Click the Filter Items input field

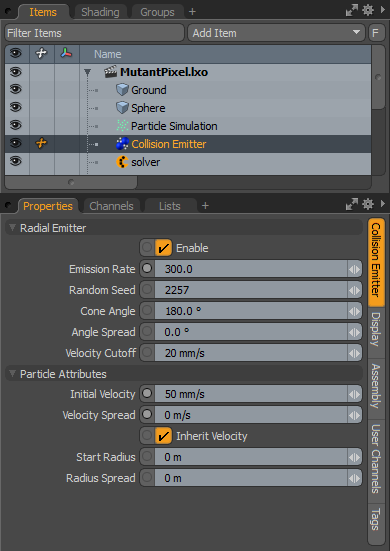pyautogui.click(x=95, y=33)
